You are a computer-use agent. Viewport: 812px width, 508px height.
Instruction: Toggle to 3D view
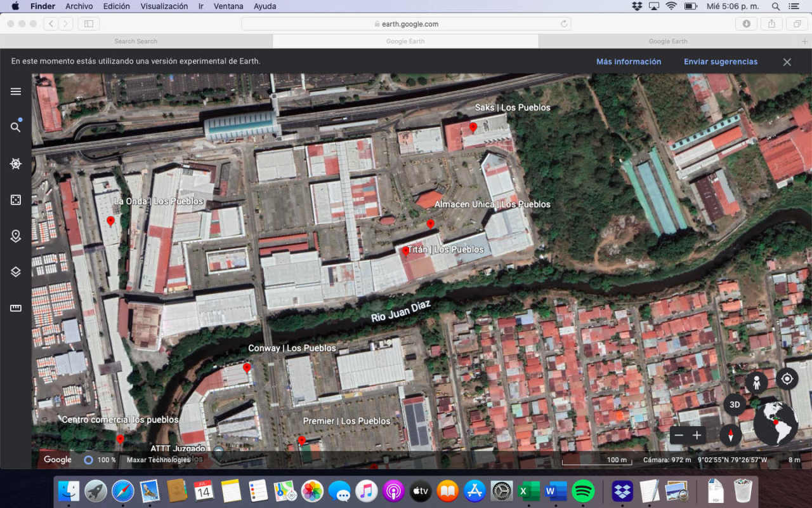point(735,404)
